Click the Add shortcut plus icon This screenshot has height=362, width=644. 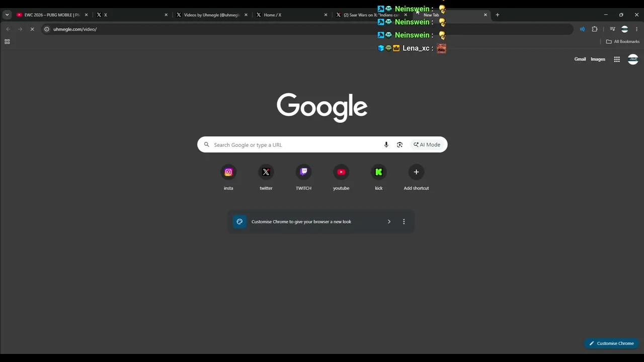[x=416, y=172]
